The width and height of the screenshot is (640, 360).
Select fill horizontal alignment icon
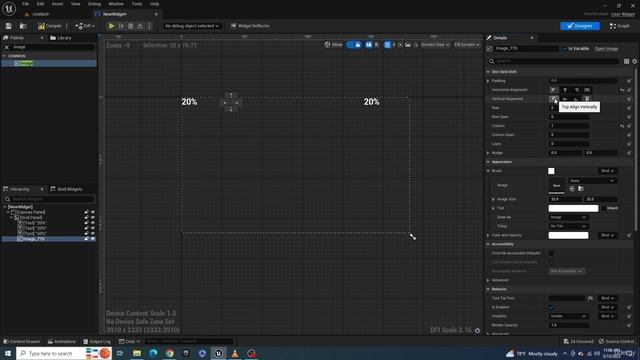(587, 90)
